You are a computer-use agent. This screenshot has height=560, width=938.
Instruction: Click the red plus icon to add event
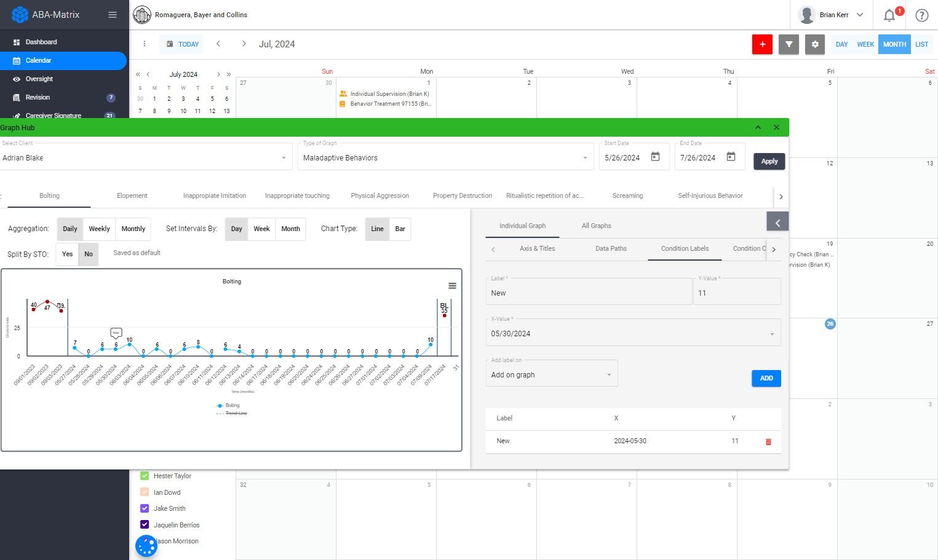click(762, 44)
